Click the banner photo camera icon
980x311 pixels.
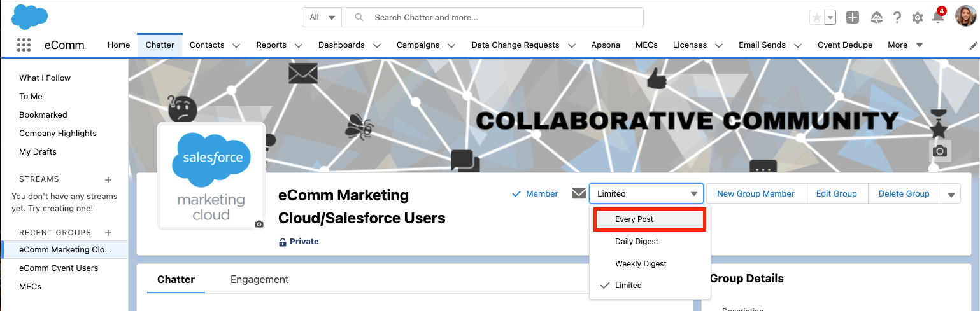click(940, 151)
